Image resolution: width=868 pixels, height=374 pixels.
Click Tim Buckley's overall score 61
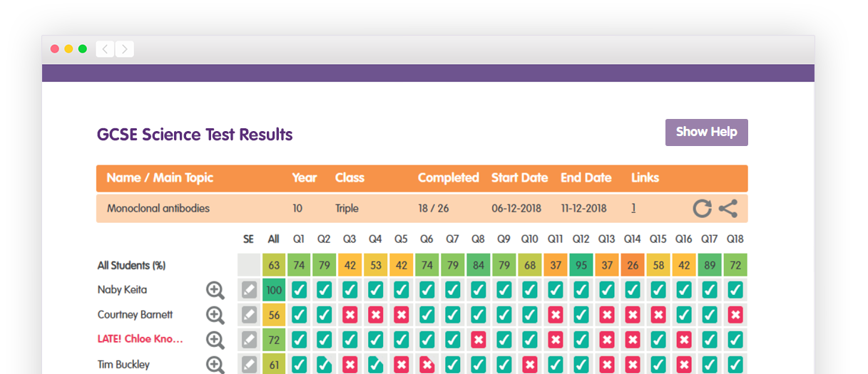[274, 365]
